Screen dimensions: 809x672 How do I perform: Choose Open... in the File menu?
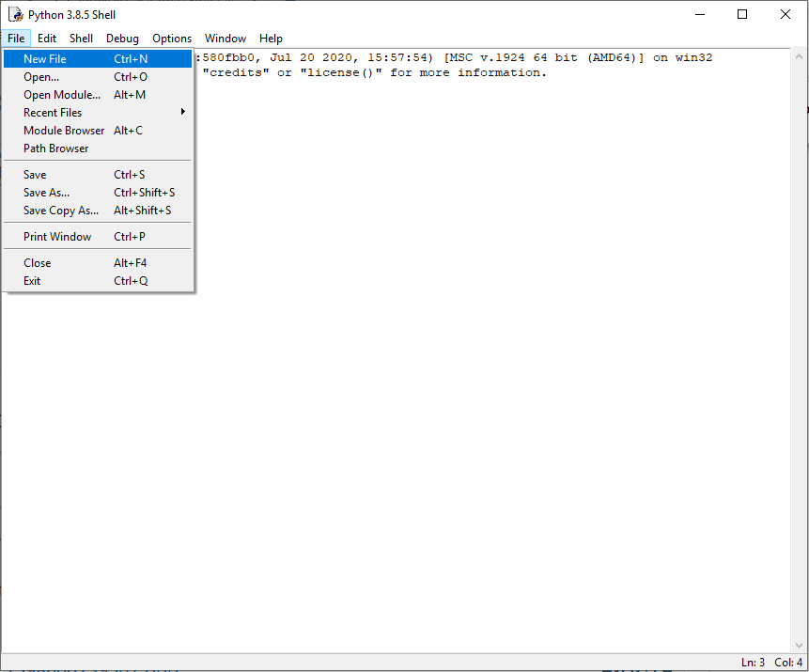pos(41,77)
